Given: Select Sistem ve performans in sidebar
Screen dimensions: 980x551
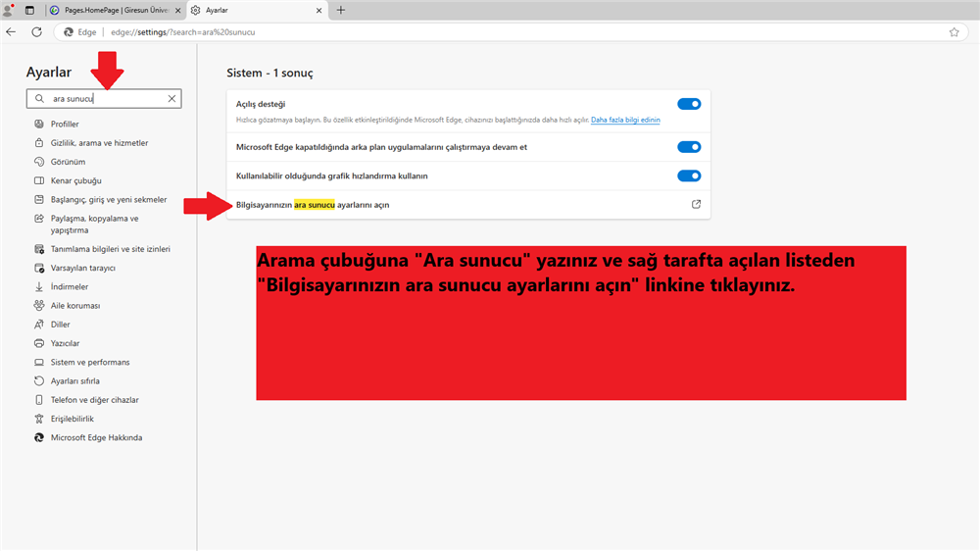Looking at the screenshot, I should [x=90, y=362].
